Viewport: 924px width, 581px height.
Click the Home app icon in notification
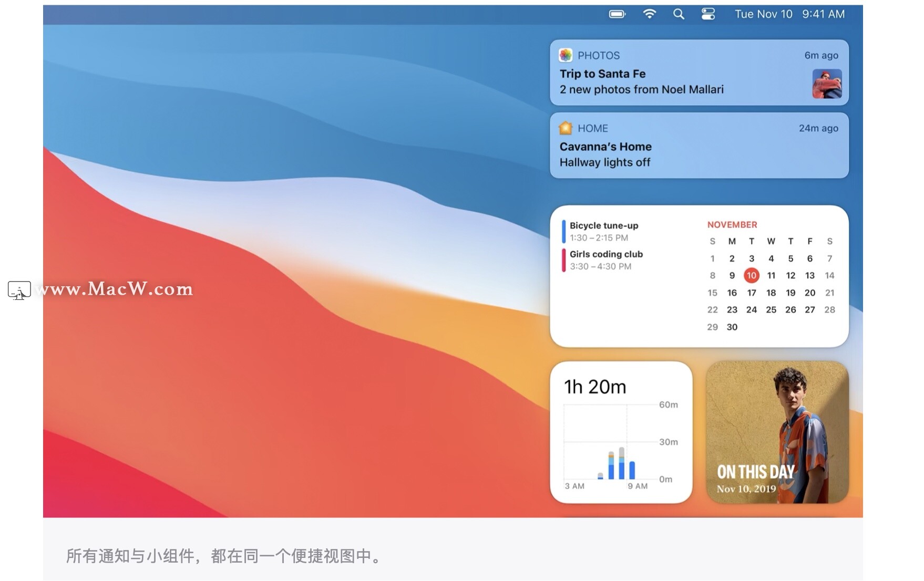tap(566, 128)
